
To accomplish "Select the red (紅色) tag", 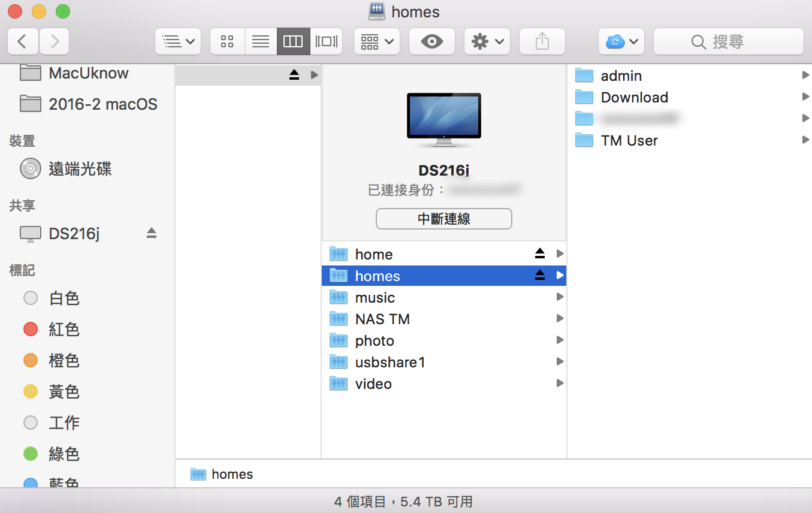I will [64, 329].
